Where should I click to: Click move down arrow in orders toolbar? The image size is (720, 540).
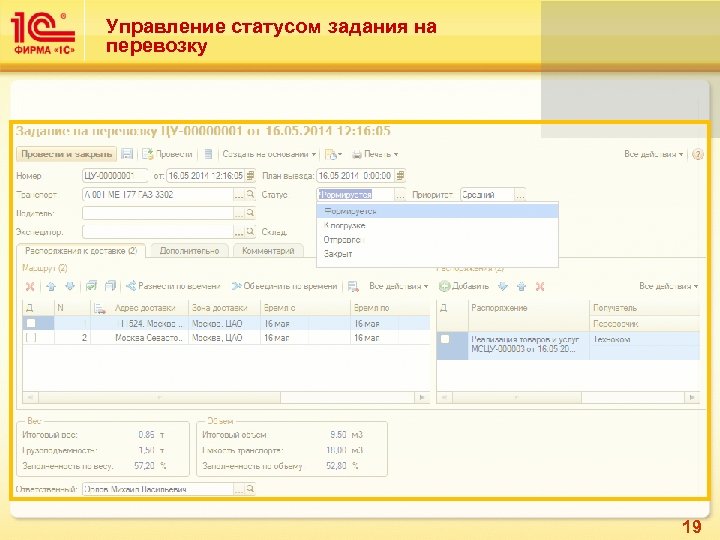(x=503, y=287)
